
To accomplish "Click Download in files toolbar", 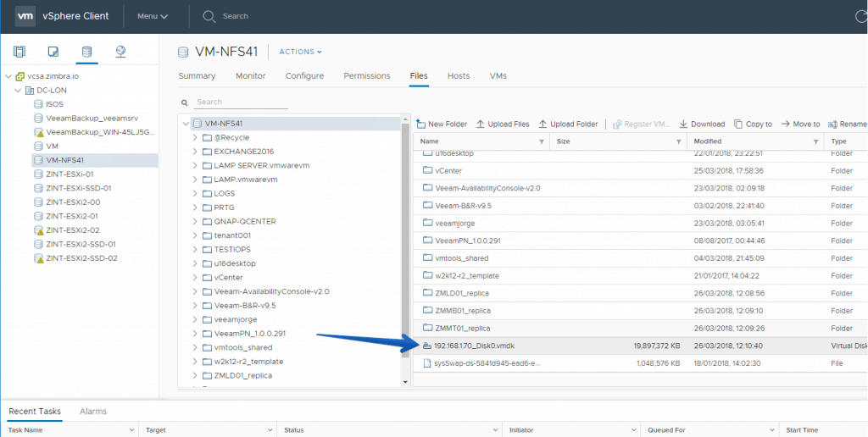I will (702, 124).
